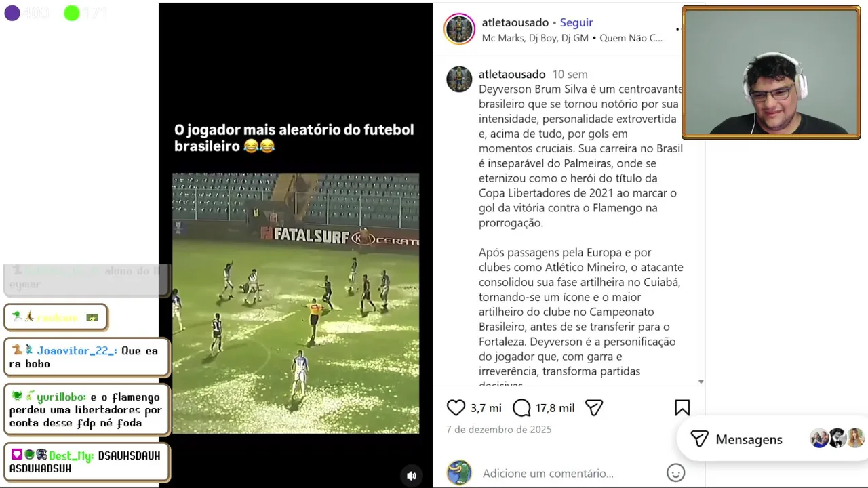The height and width of the screenshot is (488, 868).
Task: Open the atletaousado username in the caption
Action: [512, 74]
